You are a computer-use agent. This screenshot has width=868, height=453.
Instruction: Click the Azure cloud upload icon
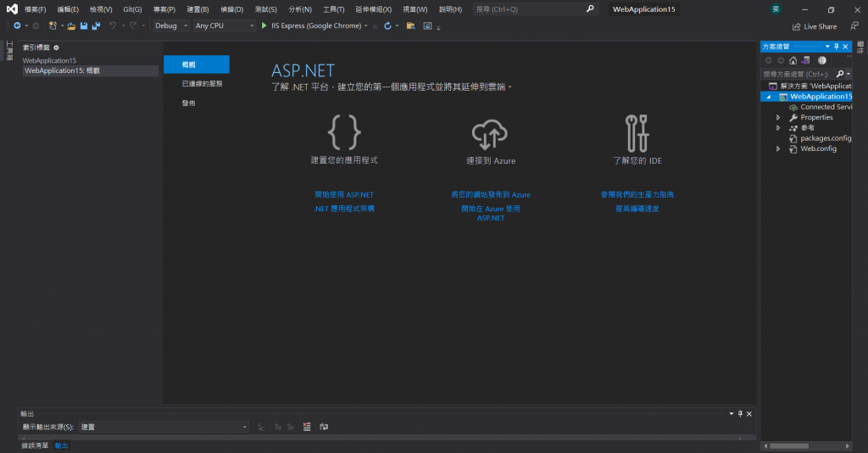(x=490, y=135)
